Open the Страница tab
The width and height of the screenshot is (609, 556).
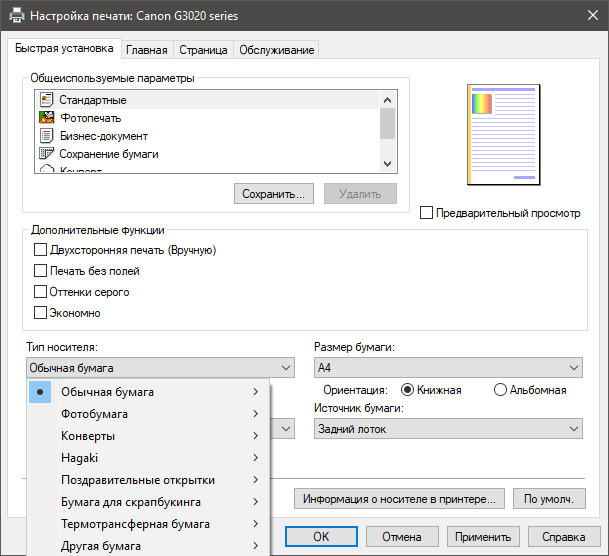click(x=203, y=50)
